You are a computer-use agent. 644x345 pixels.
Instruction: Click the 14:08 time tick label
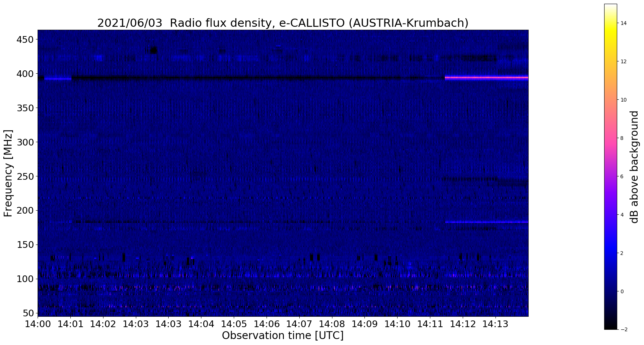pos(332,324)
